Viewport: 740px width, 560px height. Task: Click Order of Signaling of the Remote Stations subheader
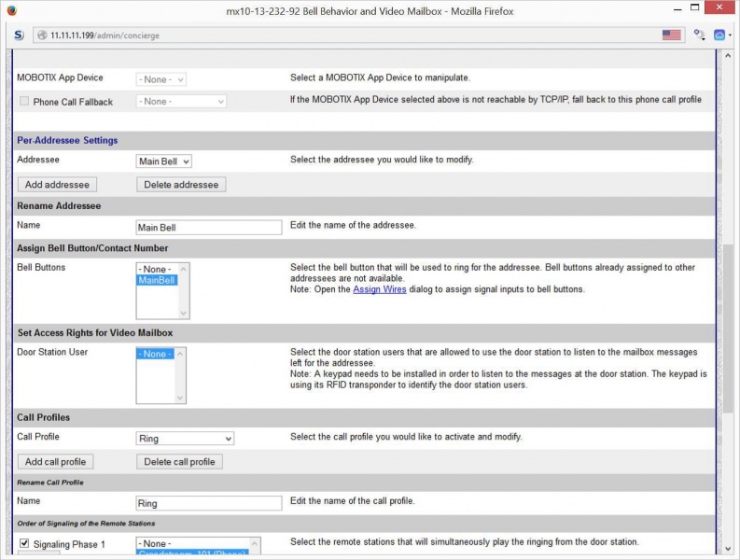86,524
